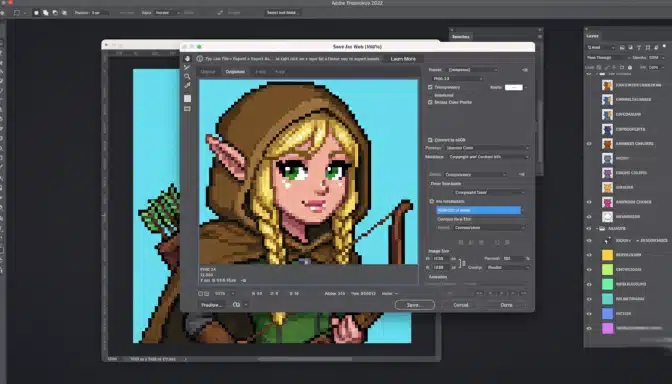
Task: Choose Add to Selection icon in options bar
Action: (x=45, y=13)
